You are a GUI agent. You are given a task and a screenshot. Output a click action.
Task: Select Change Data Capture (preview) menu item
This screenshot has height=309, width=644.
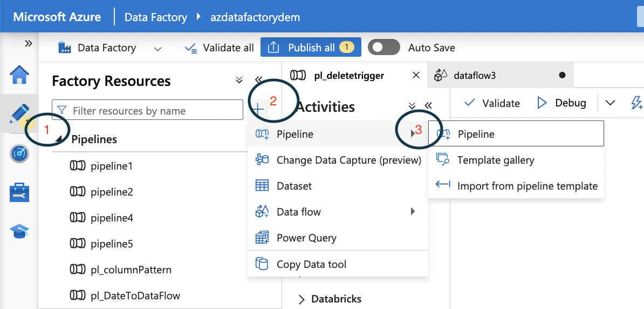[338, 160]
